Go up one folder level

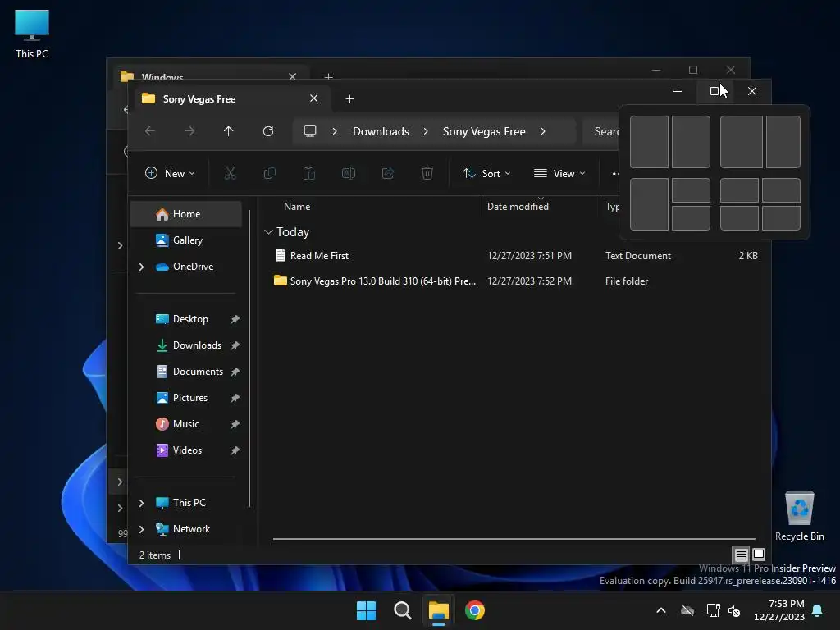click(x=229, y=131)
